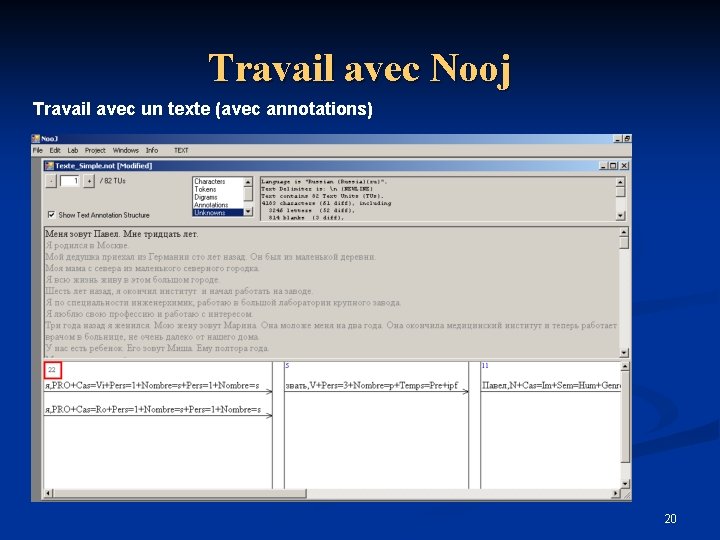Open the Lab menu
Viewport: 720px width, 540px height.
(x=73, y=150)
